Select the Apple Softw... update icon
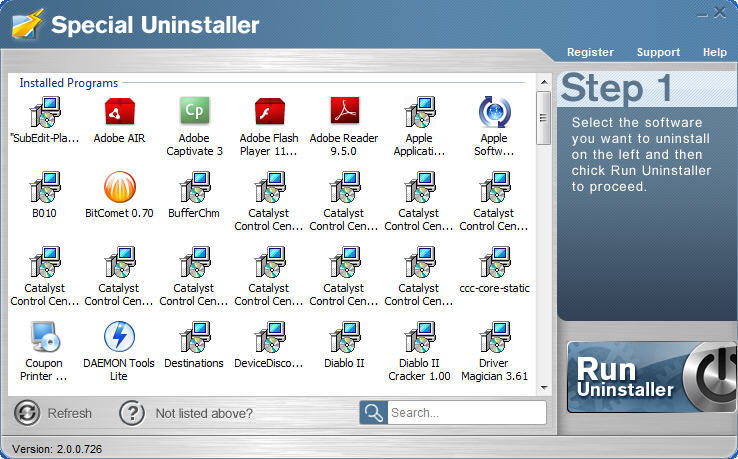 494,112
